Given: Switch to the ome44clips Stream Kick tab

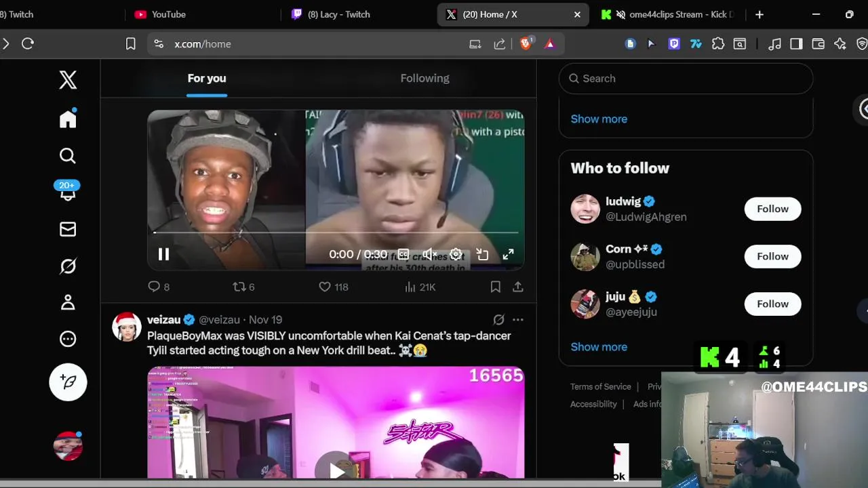Looking at the screenshot, I should [669, 14].
